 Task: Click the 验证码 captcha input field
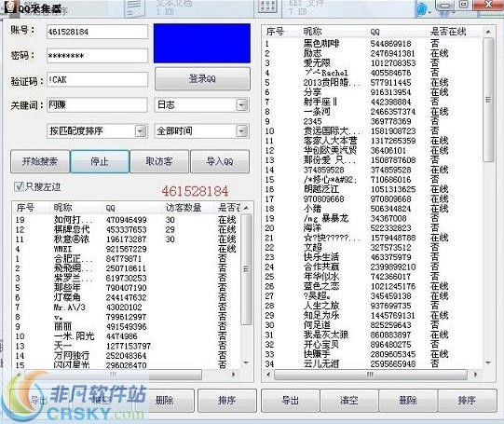click(x=98, y=80)
